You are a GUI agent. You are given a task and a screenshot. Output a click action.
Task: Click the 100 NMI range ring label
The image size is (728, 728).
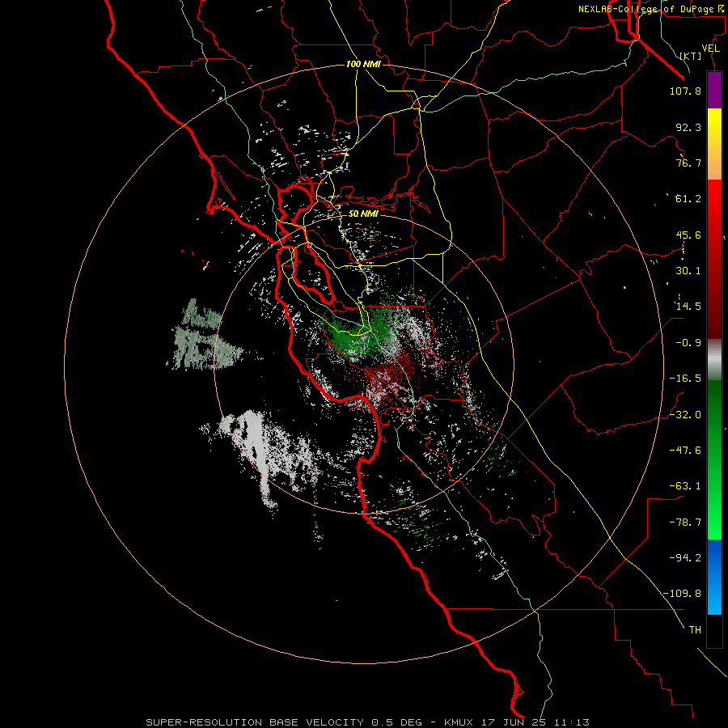coord(363,64)
